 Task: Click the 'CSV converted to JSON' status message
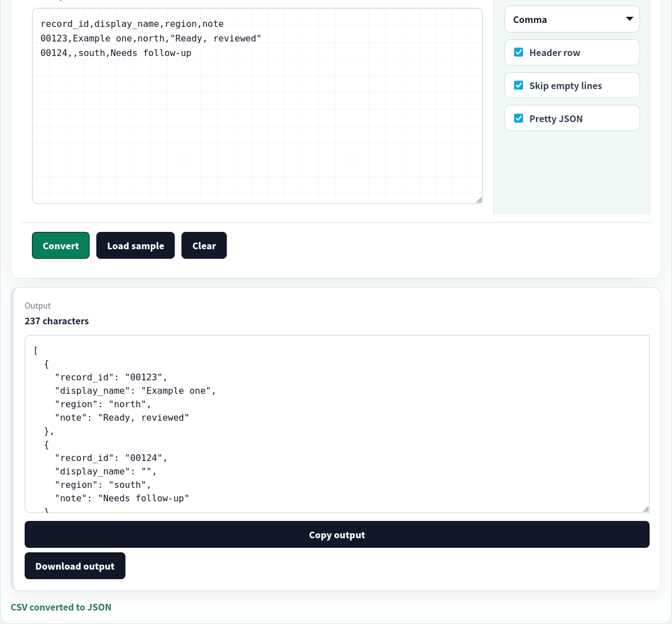61,607
